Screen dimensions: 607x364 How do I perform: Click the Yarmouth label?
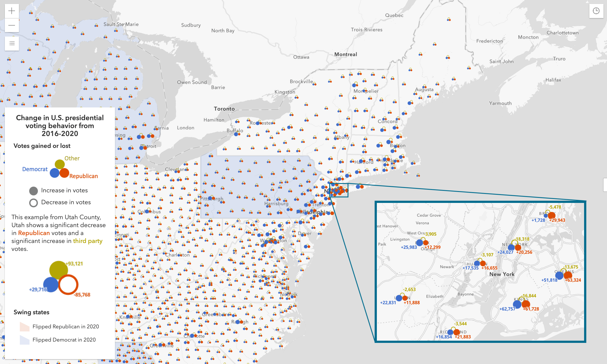pyautogui.click(x=500, y=103)
